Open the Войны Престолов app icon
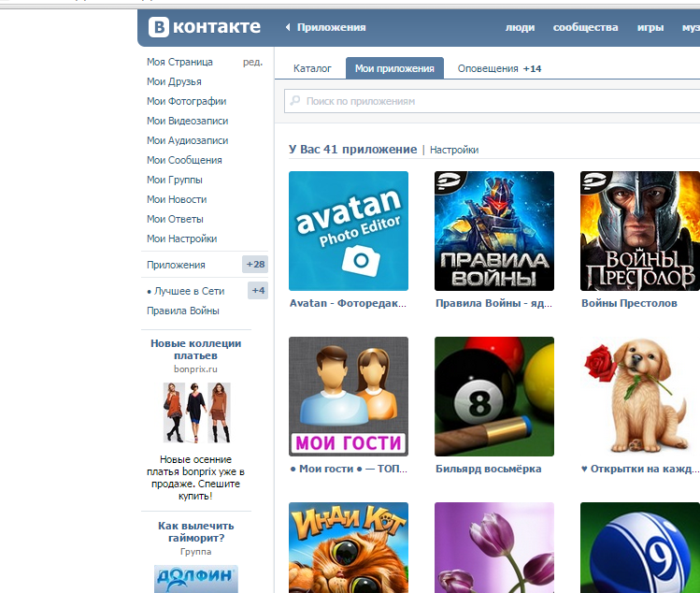This screenshot has width=700, height=593. 640,231
